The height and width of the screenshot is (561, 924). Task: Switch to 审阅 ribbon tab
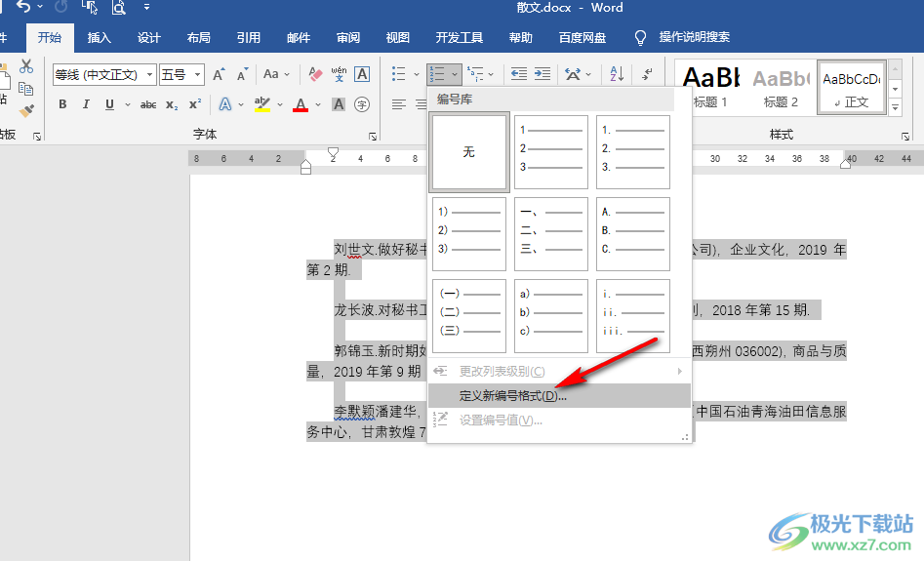tap(347, 38)
